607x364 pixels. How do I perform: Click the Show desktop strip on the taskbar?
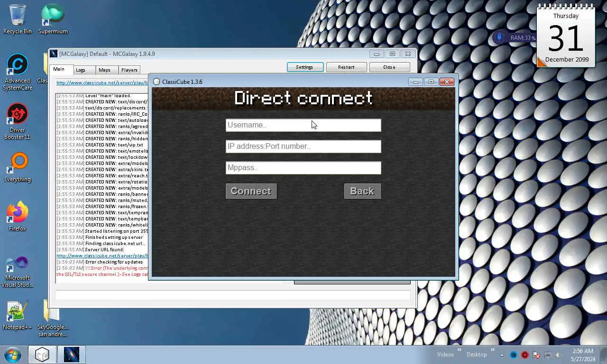click(604, 355)
